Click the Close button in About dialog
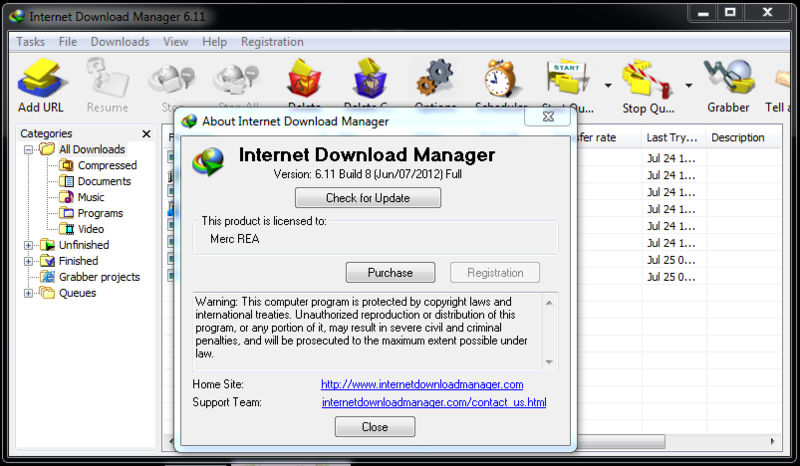 point(375,427)
